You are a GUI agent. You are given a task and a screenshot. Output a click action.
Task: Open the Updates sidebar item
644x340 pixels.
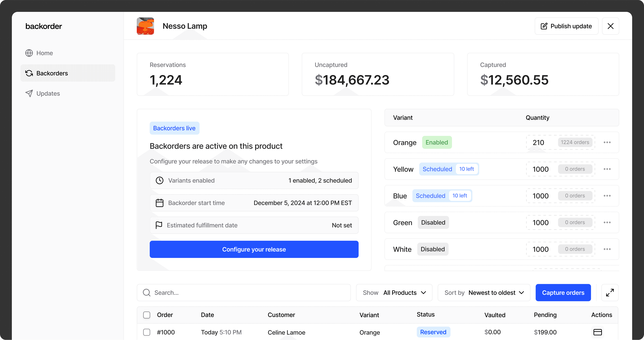48,93
